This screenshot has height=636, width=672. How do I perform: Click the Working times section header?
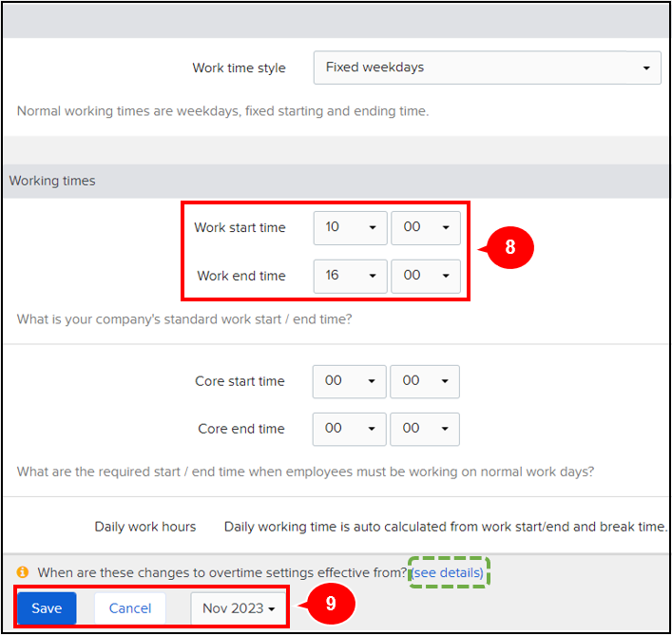click(336, 181)
